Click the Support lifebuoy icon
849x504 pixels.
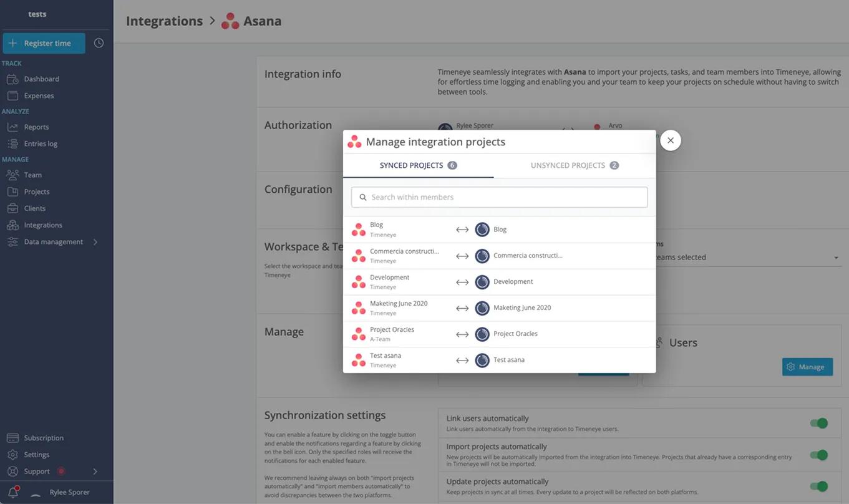pyautogui.click(x=12, y=472)
